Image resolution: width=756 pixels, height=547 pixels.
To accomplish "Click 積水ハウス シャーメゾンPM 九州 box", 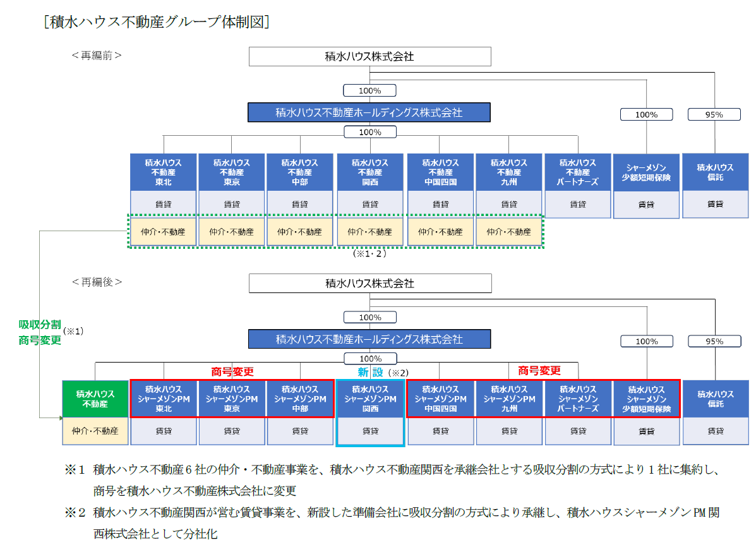I will (x=509, y=399).
